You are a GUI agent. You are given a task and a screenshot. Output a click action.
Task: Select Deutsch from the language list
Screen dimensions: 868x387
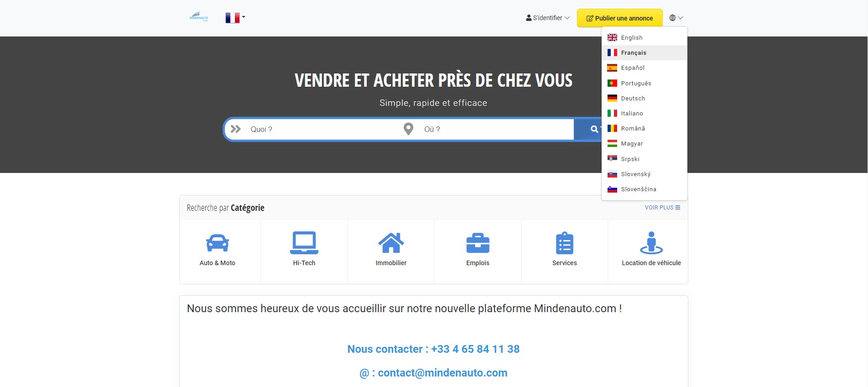pyautogui.click(x=633, y=98)
